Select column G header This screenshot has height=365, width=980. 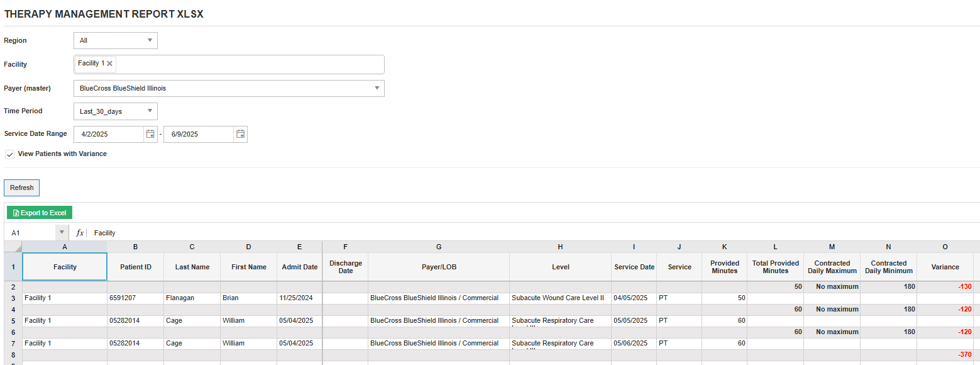(x=439, y=247)
